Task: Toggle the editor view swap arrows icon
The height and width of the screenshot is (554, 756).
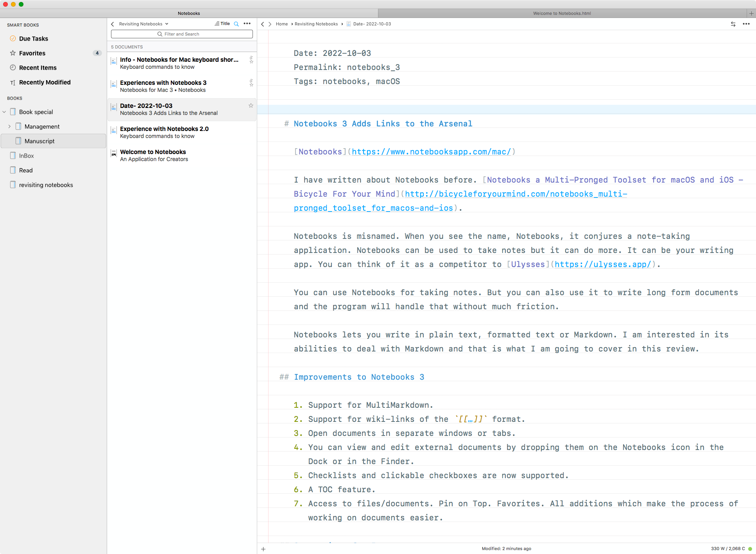Action: pos(733,24)
